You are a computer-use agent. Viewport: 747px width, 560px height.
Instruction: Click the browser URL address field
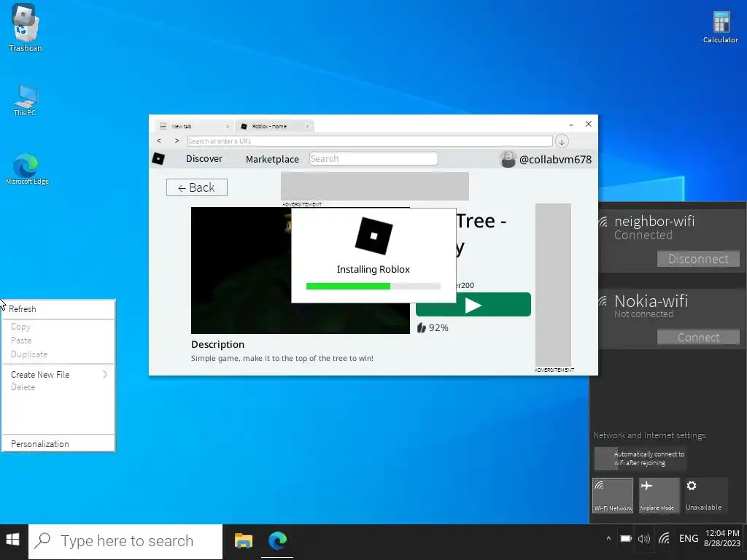[x=370, y=141]
